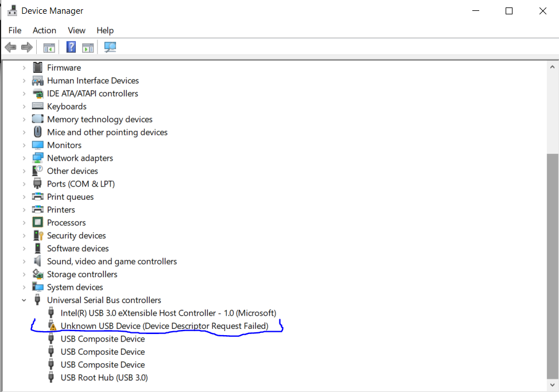Click the Software devices icon
Viewport: 559px width, 392px height.
click(x=37, y=248)
